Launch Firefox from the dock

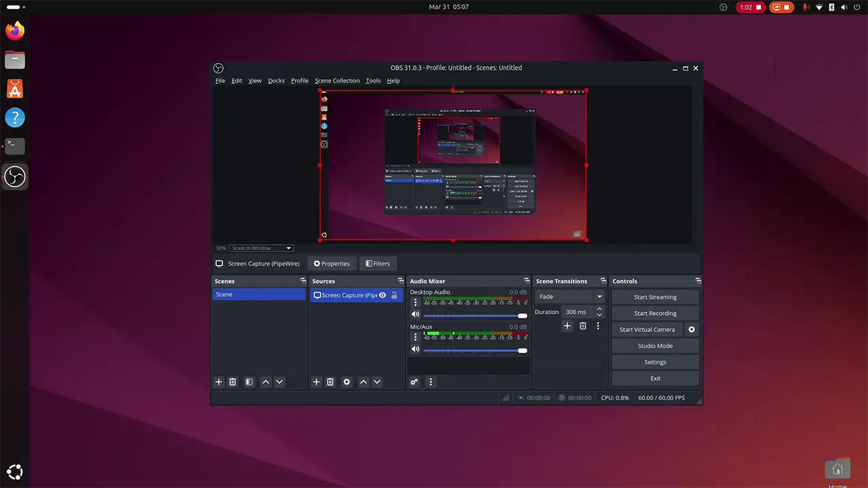click(15, 30)
